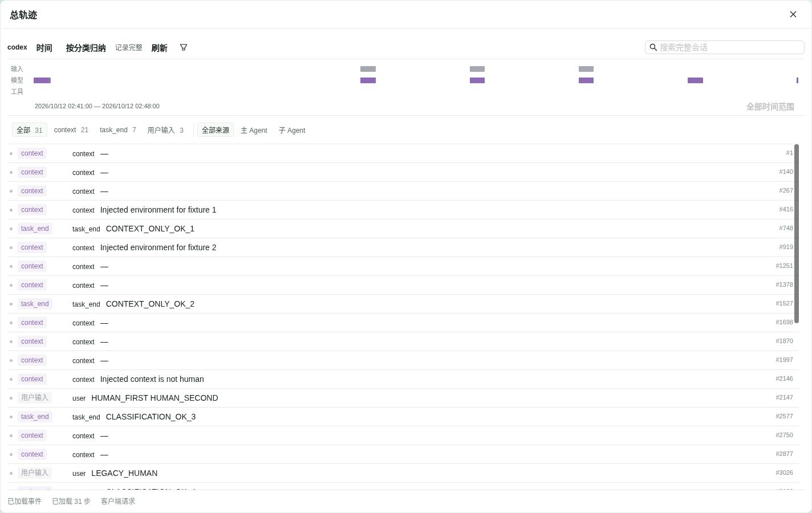Reset to 全部时间范围

(770, 107)
